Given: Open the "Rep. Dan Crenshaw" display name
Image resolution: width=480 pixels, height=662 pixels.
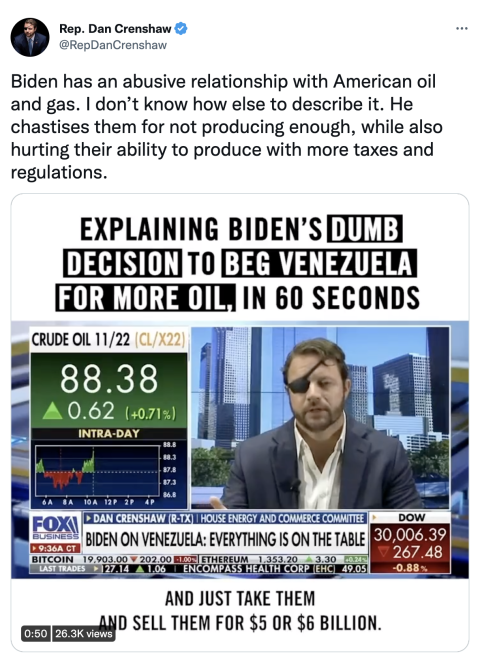Looking at the screenshot, I should tap(115, 29).
